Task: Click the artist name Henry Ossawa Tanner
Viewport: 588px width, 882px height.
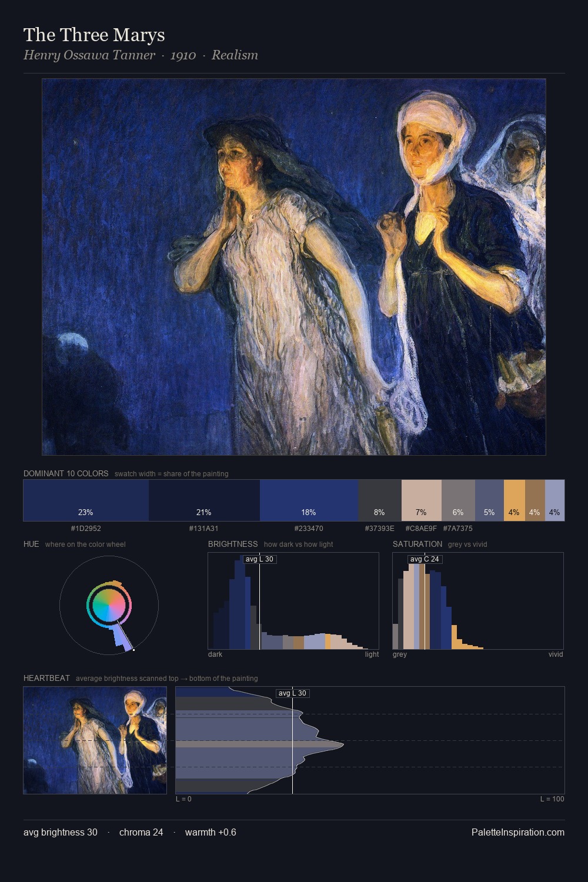Action: [x=89, y=55]
